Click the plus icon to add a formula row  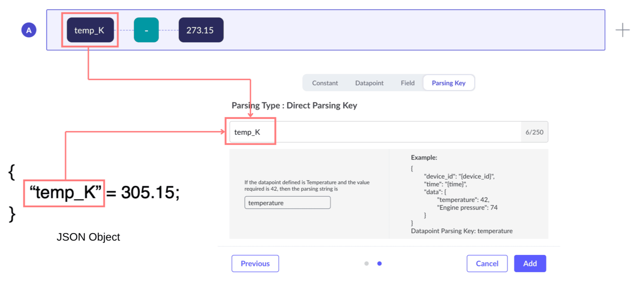click(622, 30)
